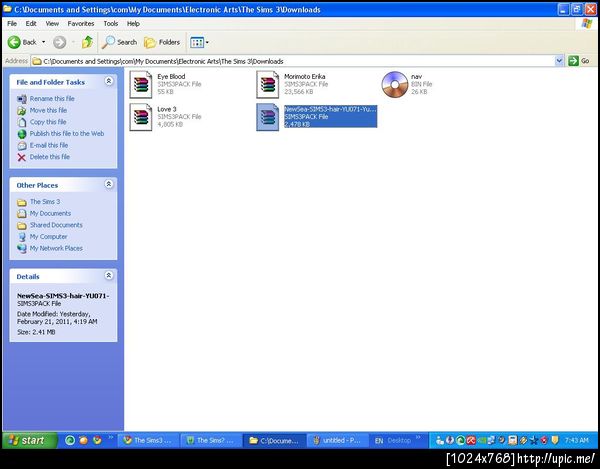Image resolution: width=600 pixels, height=469 pixels.
Task: Click Rename this file
Action: click(52, 99)
